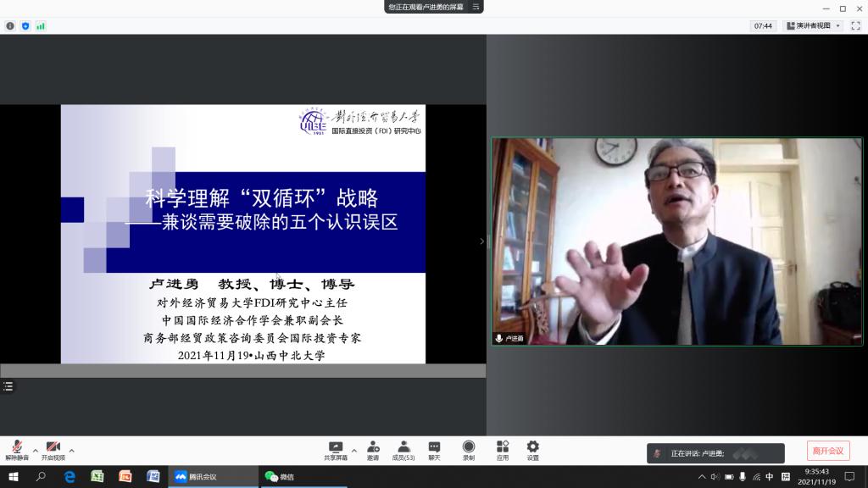Open the screen-share banner menu icon
The height and width of the screenshot is (488, 868).
(x=476, y=7)
